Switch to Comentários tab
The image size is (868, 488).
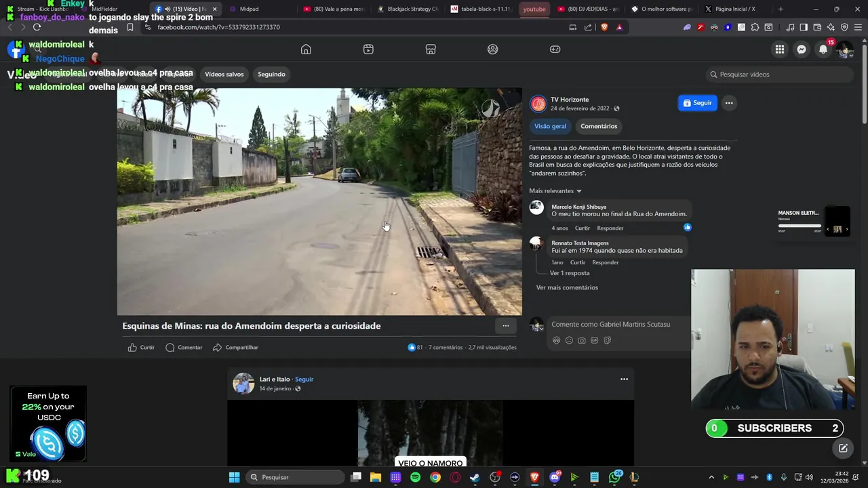click(x=599, y=126)
